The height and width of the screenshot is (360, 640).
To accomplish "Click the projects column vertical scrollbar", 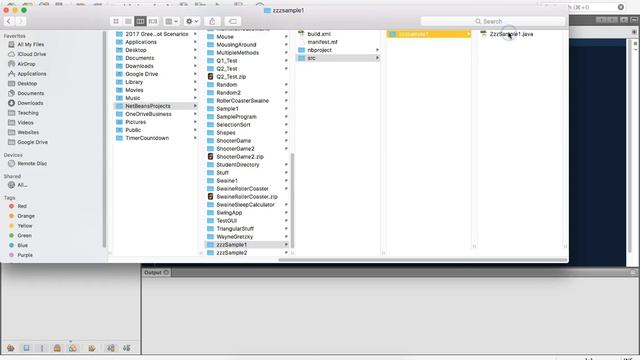I will pos(292,200).
